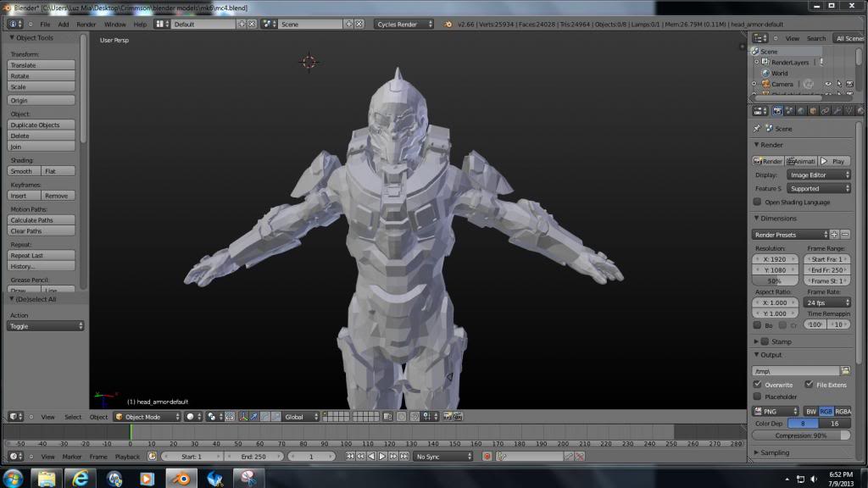Open the Window menu in the top bar

(114, 25)
